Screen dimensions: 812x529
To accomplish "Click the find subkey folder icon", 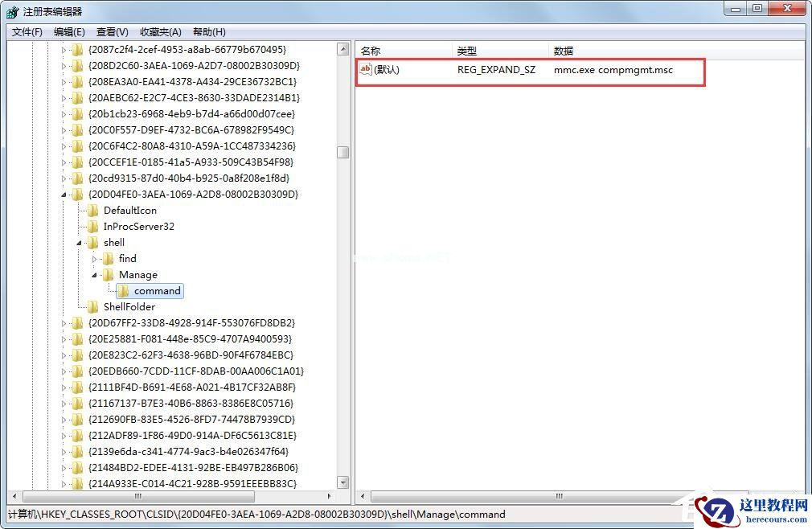I will coord(108,258).
